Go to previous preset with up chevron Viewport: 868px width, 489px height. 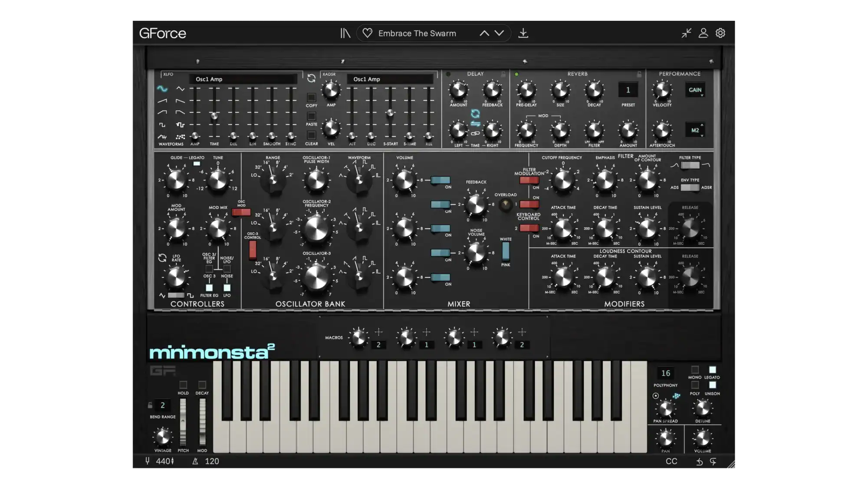[484, 33]
